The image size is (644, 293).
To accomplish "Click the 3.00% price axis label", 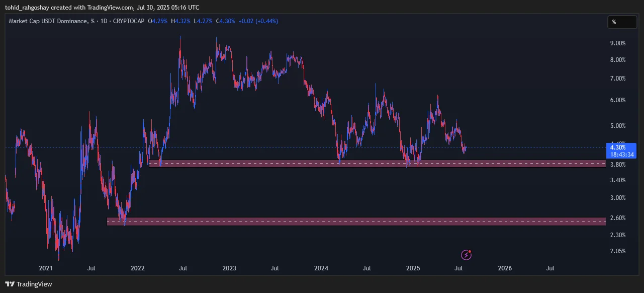I will click(x=617, y=198).
